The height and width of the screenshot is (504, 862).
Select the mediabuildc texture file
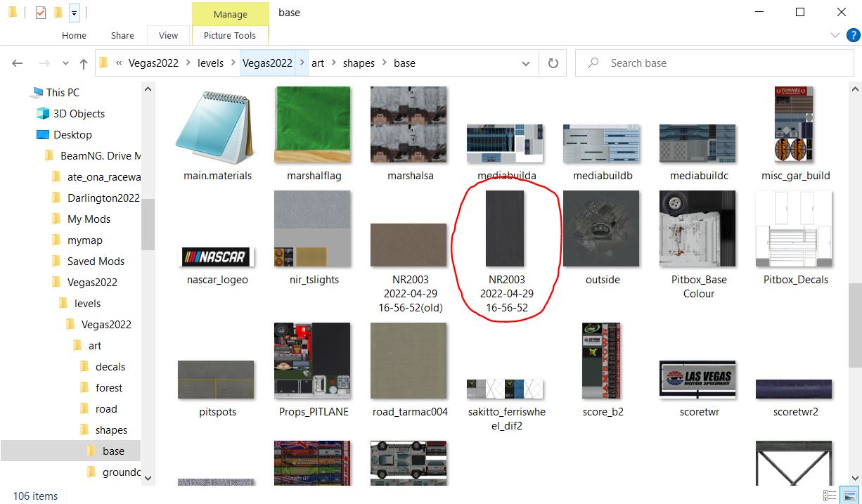tap(697, 151)
